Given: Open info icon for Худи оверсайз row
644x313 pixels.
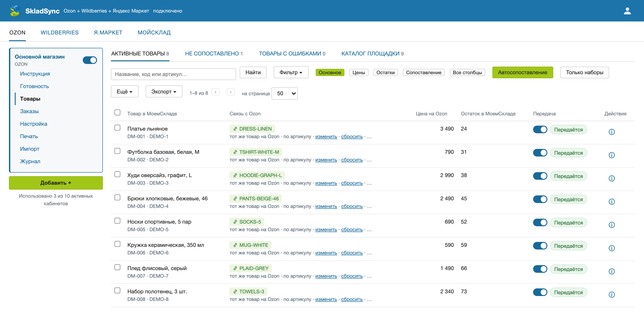Looking at the screenshot, I should (612, 178).
